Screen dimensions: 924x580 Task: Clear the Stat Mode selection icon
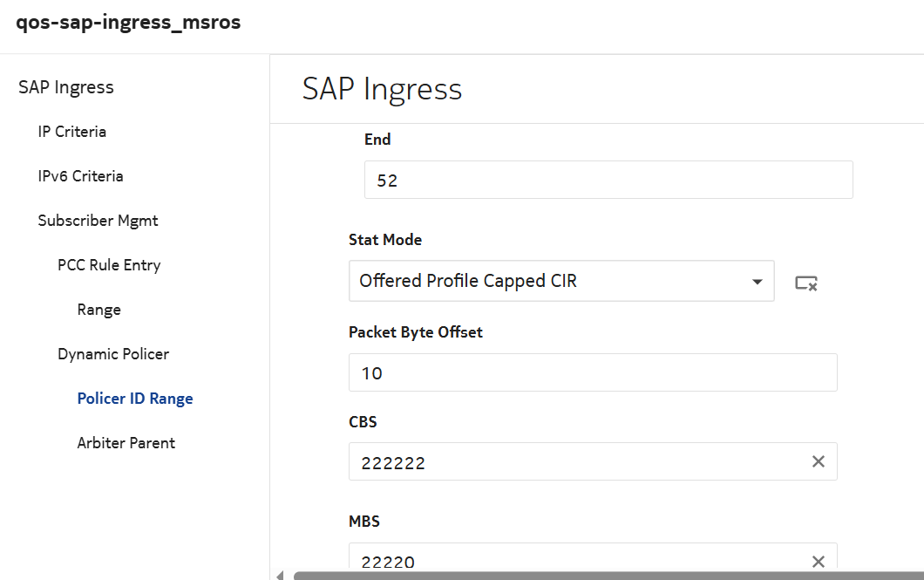805,283
